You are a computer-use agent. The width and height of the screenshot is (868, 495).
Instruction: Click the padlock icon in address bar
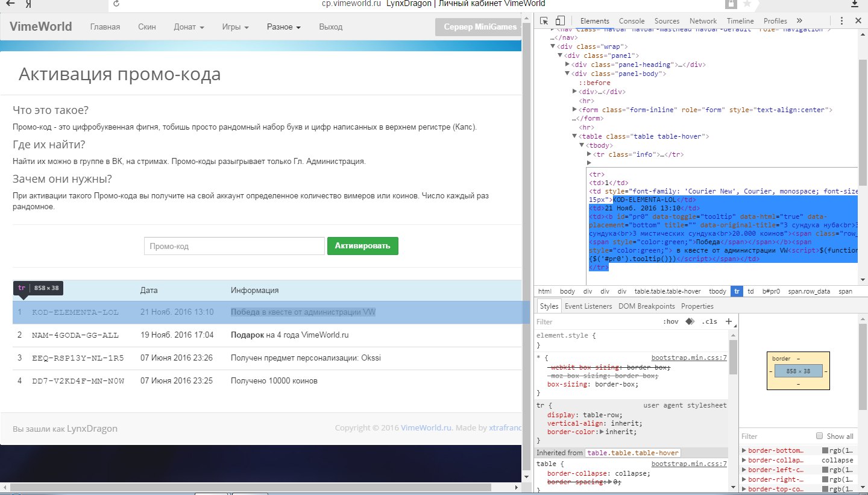tap(731, 4)
